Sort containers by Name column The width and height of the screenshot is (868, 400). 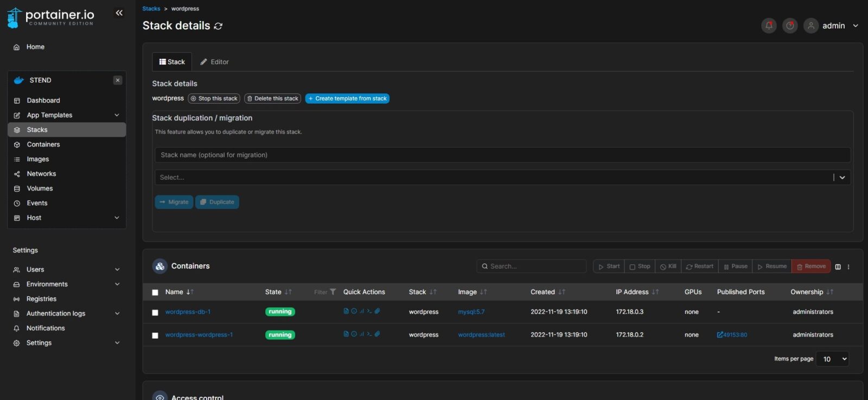[180, 292]
